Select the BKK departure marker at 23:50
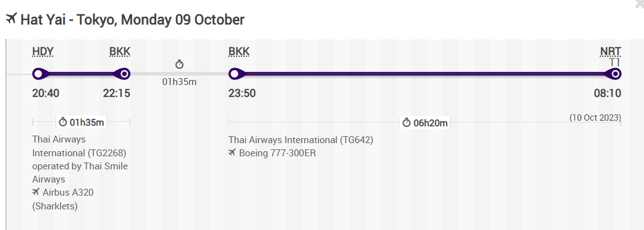 tap(235, 74)
